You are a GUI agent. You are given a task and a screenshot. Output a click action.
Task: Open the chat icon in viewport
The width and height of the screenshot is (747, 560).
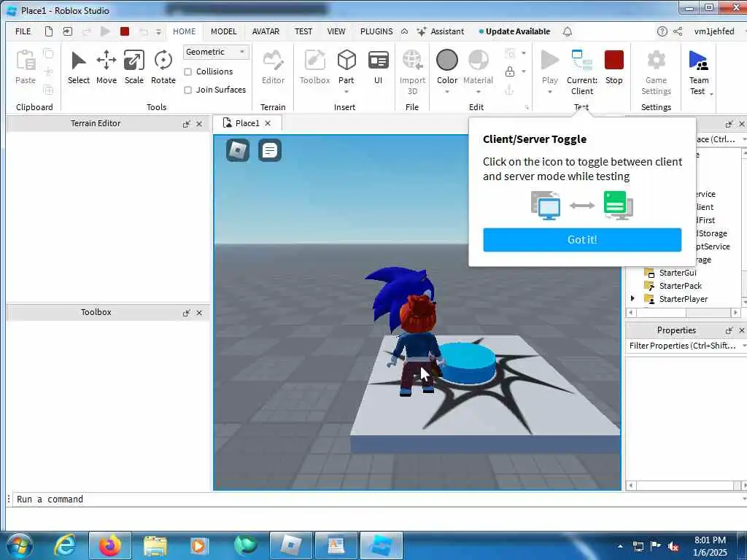click(x=270, y=150)
